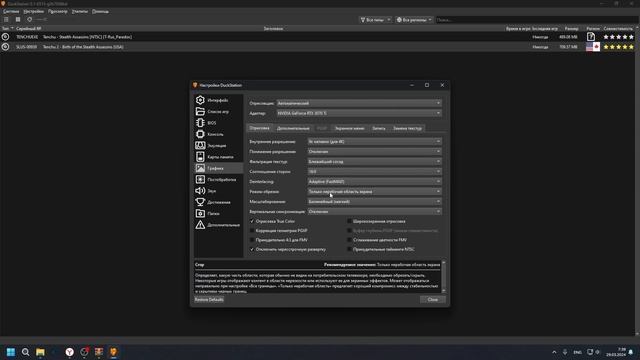The height and width of the screenshot is (360, 640).
Task: Open the vertical sync dropdown
Action: [374, 211]
